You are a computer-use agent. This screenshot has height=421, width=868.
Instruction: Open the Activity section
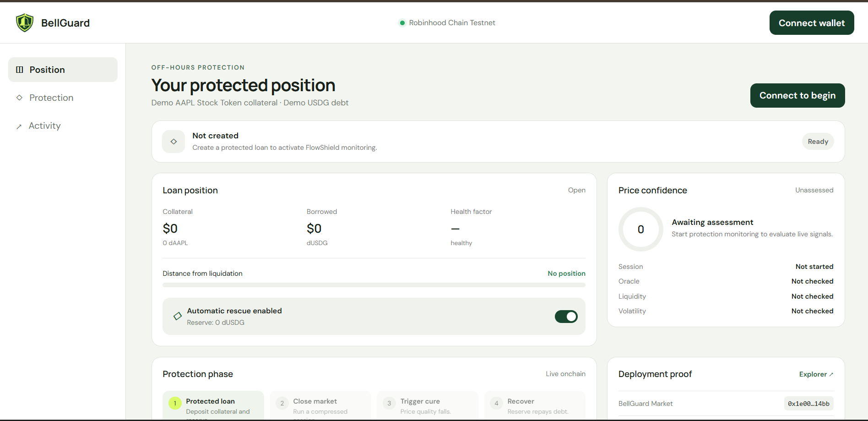point(63,126)
